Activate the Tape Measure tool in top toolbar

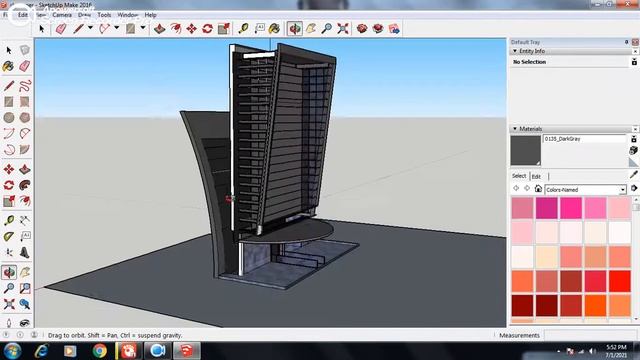[x=243, y=29]
